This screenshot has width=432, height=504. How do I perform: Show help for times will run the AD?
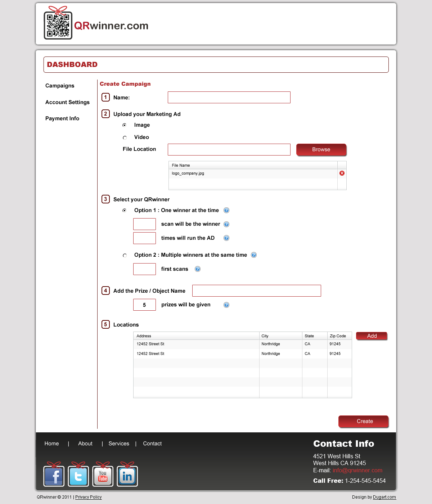click(x=226, y=238)
